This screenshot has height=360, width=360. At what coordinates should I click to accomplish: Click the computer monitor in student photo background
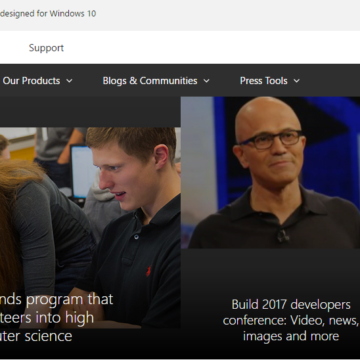pyautogui.click(x=83, y=172)
